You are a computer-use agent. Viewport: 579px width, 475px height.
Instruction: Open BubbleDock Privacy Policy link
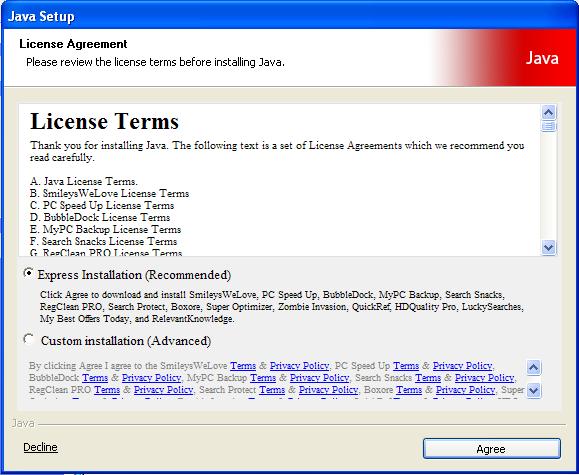[151, 377]
